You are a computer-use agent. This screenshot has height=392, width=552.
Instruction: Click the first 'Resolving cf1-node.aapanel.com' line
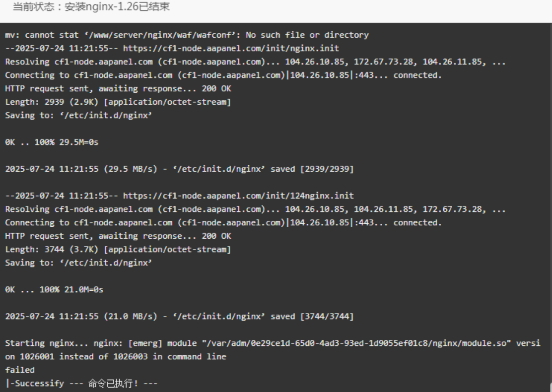pos(255,62)
